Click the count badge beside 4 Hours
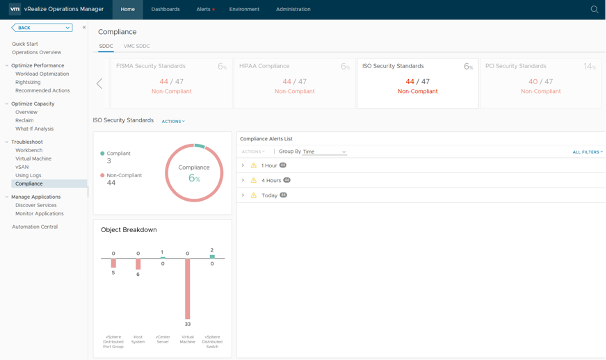The image size is (606, 360). click(x=287, y=180)
